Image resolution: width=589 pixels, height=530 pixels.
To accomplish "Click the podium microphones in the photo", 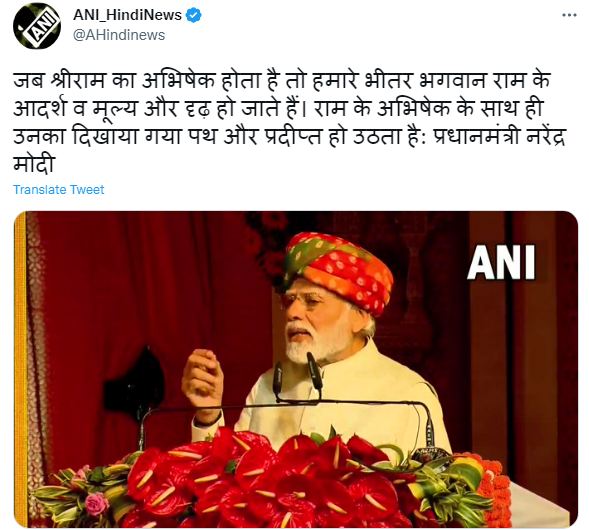I will pos(297,376).
